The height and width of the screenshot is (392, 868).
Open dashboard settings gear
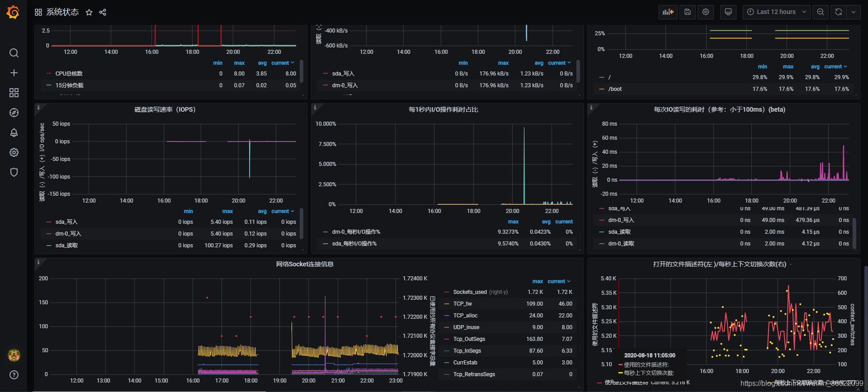coord(706,12)
